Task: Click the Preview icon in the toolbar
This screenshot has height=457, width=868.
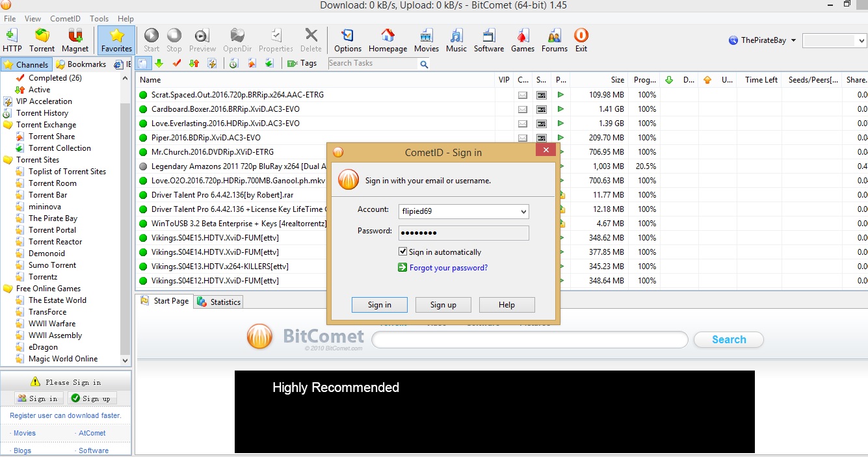Action: point(202,40)
